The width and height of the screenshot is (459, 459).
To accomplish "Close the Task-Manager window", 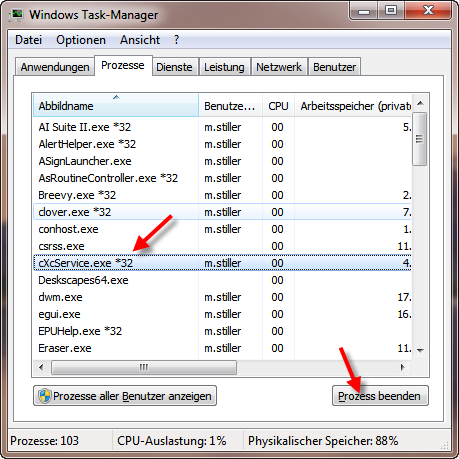I will [x=428, y=11].
